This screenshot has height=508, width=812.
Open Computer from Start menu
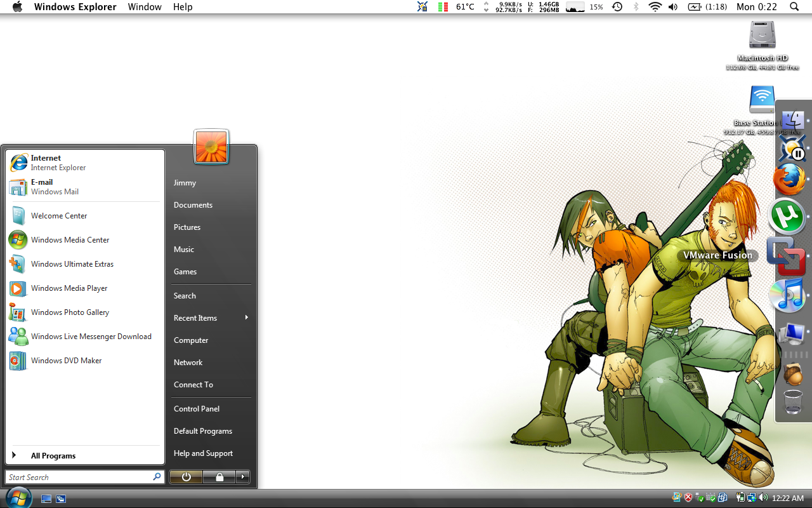point(211,340)
